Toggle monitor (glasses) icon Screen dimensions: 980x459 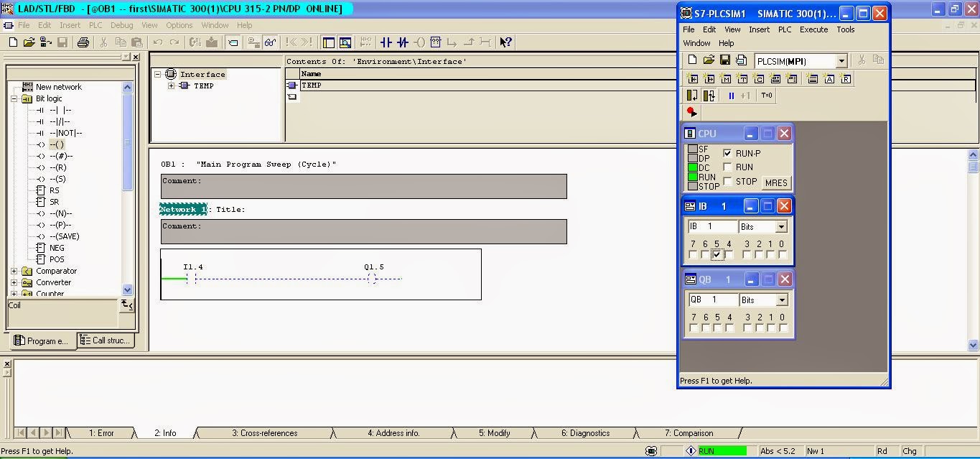(x=270, y=42)
